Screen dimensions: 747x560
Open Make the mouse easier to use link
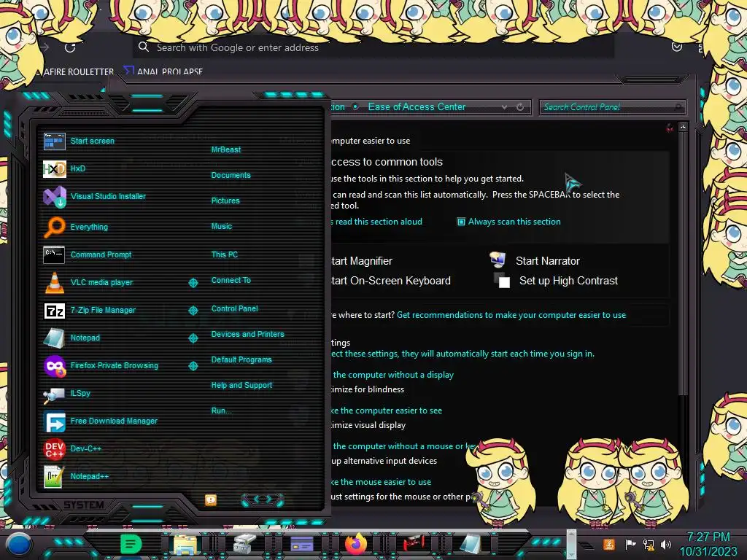click(x=381, y=482)
